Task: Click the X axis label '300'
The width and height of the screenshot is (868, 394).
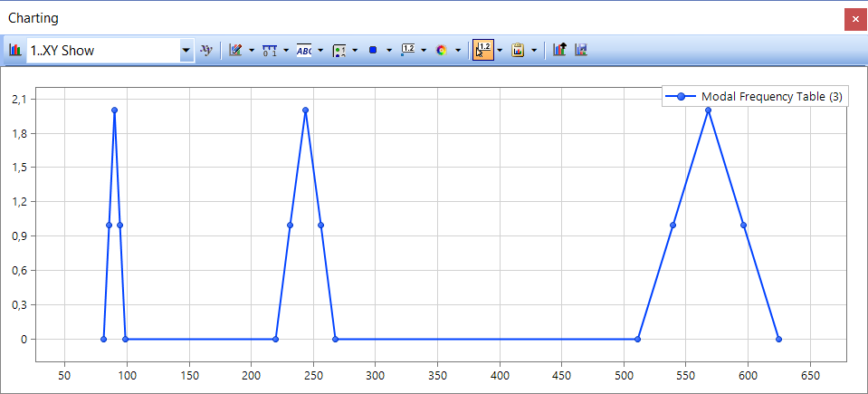Action: pos(376,376)
